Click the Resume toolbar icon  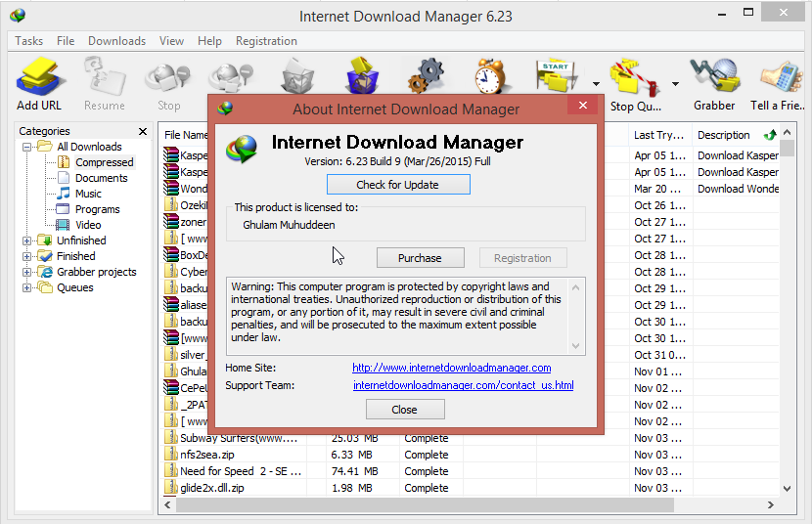105,85
